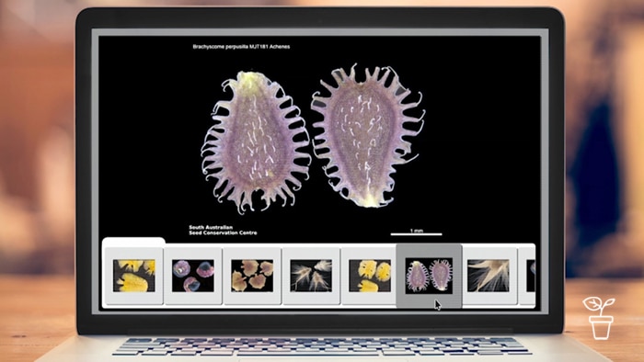The image size is (644, 362).
Task: Select the thumbnail with three feathery seeds
Action: pos(311,276)
